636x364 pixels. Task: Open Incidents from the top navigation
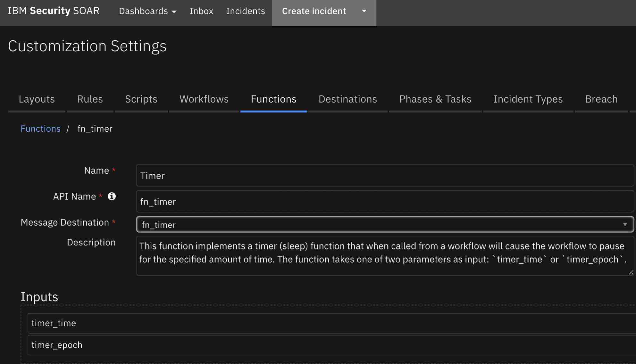[x=246, y=11]
